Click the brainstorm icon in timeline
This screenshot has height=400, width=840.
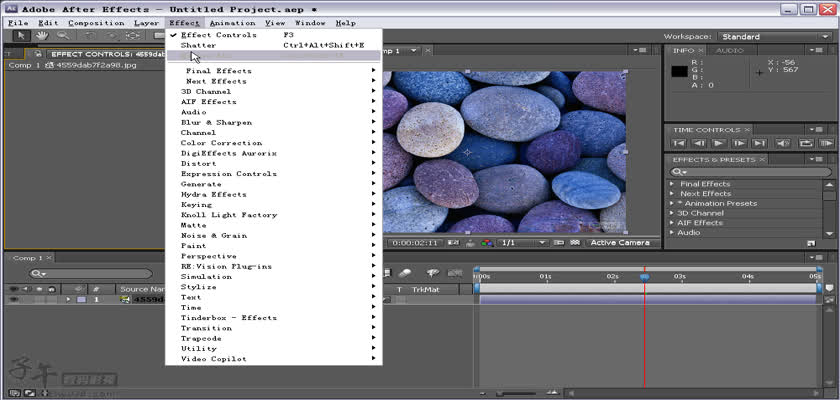click(x=432, y=273)
